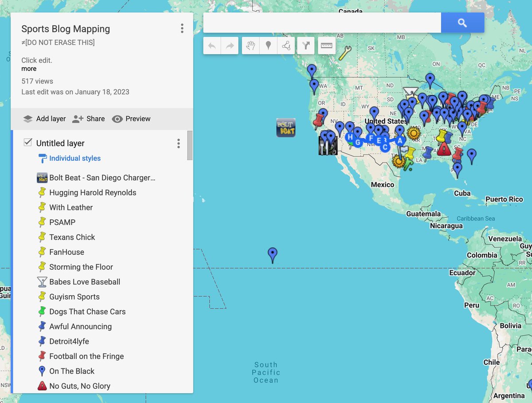532x403 pixels.
Task: Click the blue pin in Florida
Action: click(x=457, y=170)
